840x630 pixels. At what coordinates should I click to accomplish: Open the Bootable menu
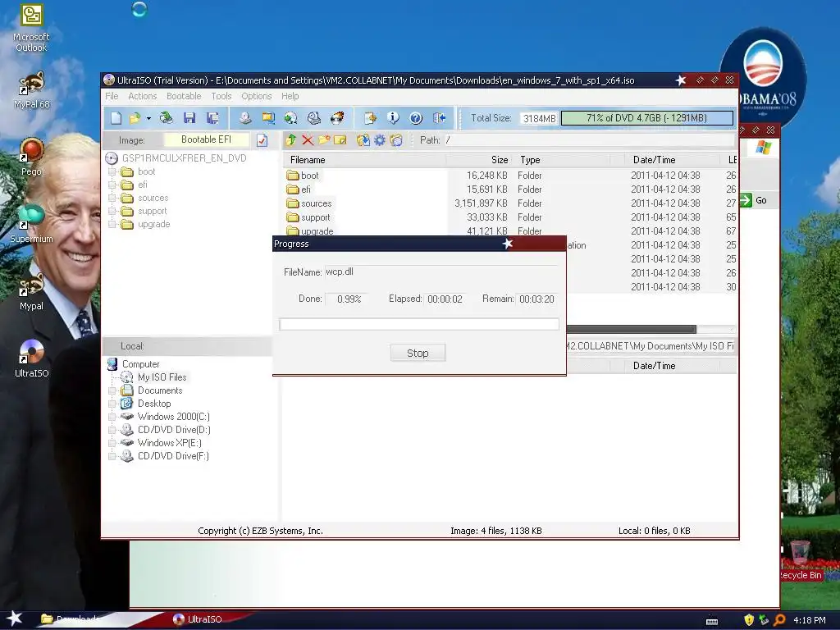(x=184, y=96)
